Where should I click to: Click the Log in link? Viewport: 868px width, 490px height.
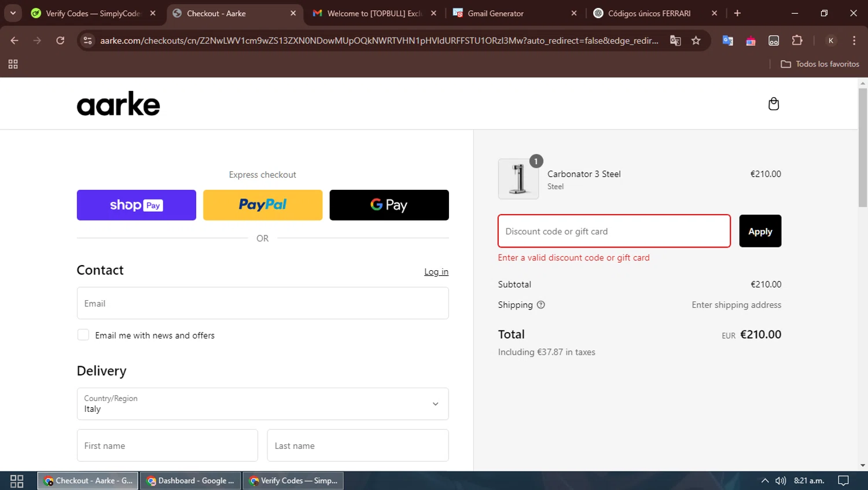click(x=436, y=272)
